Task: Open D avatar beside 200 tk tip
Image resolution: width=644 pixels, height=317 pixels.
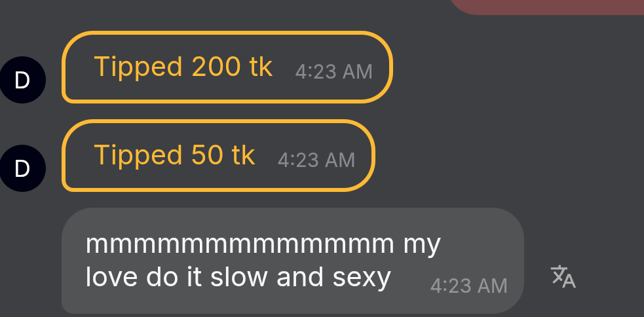Action: pyautogui.click(x=22, y=80)
